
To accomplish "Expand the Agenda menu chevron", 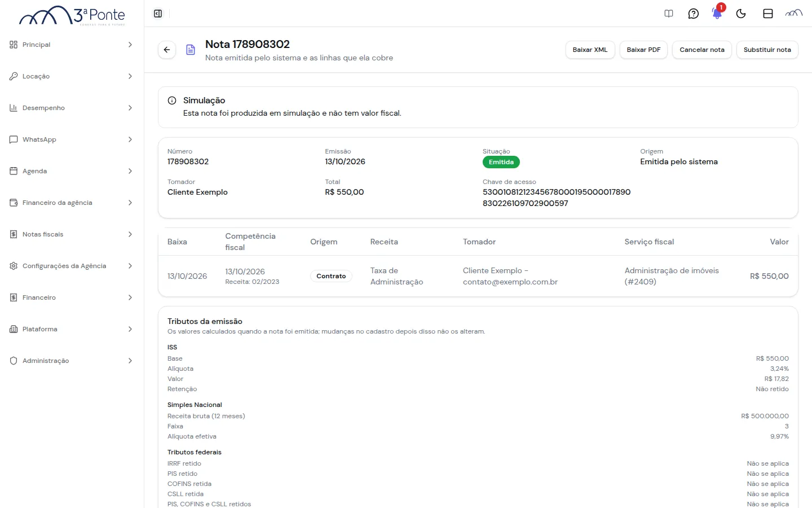I will [x=130, y=171].
